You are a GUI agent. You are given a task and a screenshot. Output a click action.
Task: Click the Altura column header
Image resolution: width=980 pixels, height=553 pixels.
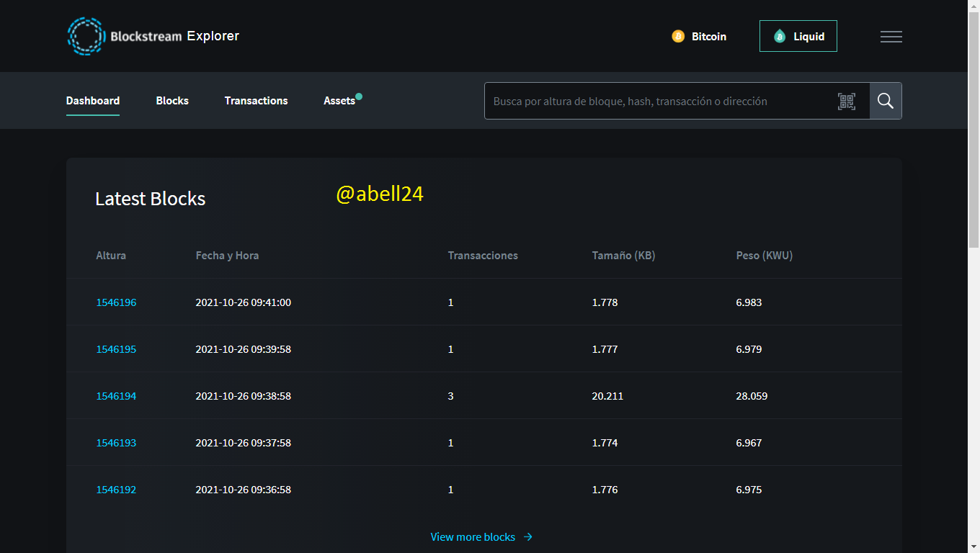coord(111,256)
